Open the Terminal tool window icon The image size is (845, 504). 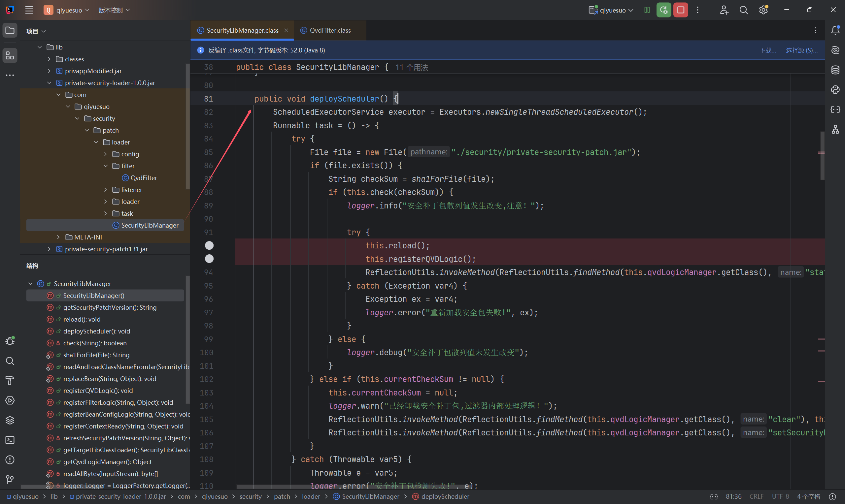[x=10, y=440]
